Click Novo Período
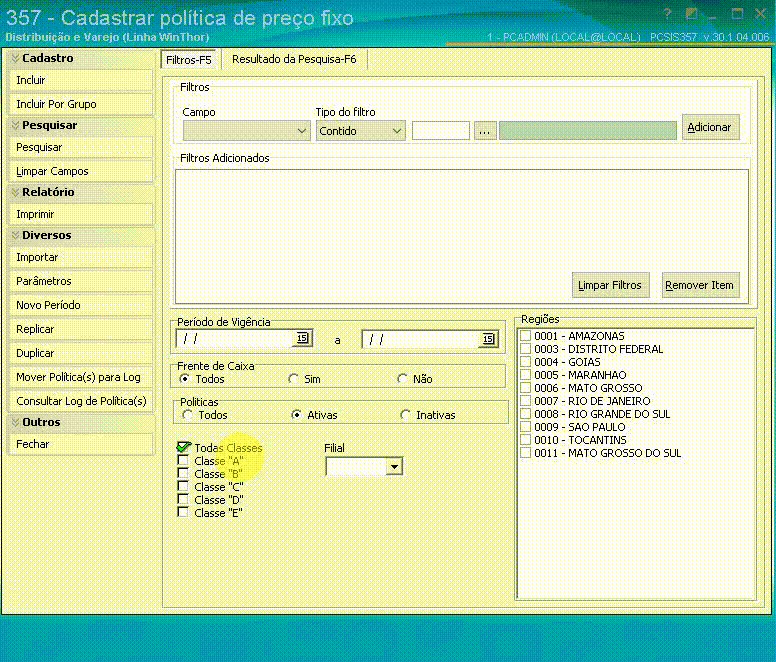 click(81, 305)
